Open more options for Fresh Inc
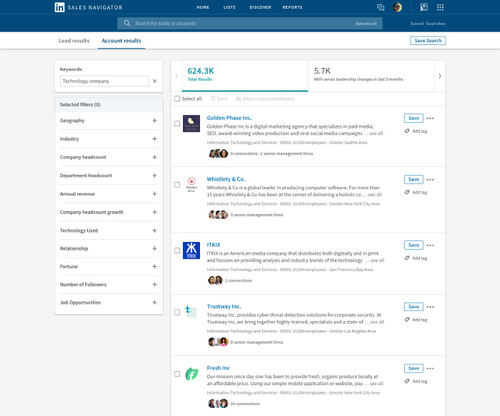 (x=430, y=369)
